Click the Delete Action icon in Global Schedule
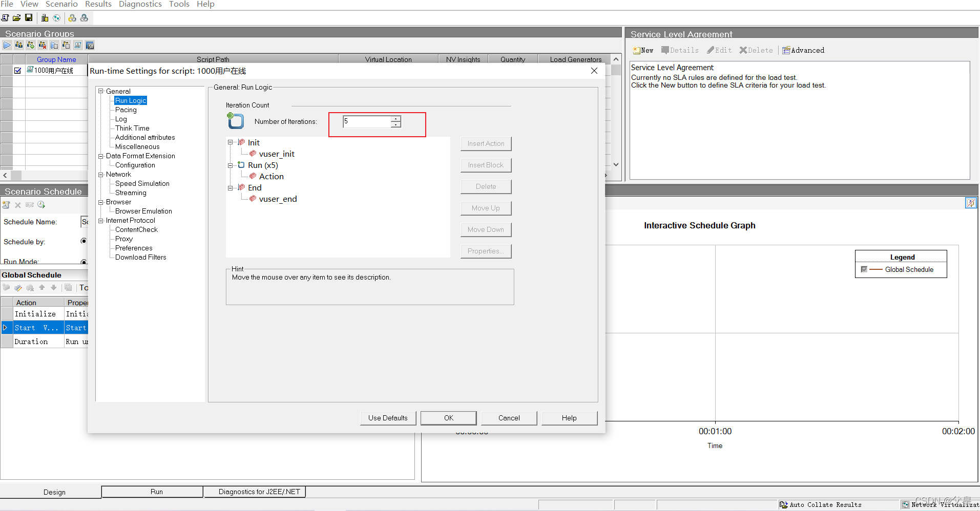980x511 pixels. 30,288
